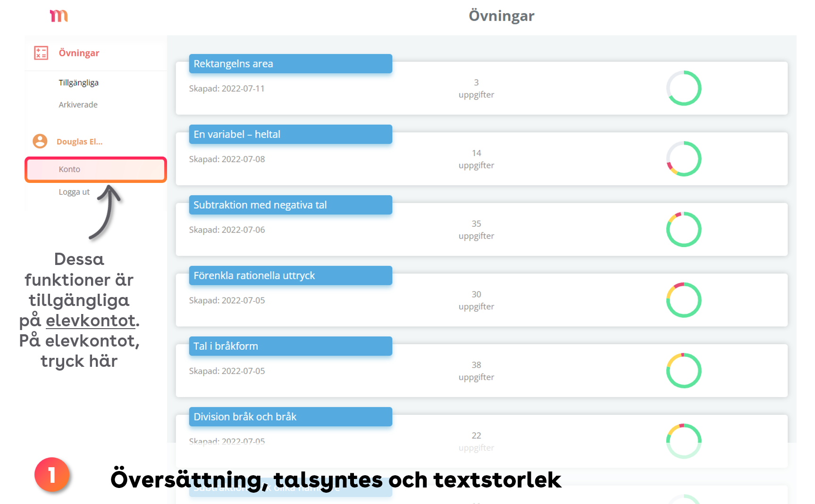Open the Arkiverade exercises list
This screenshot has width=815, height=504.
tap(78, 105)
